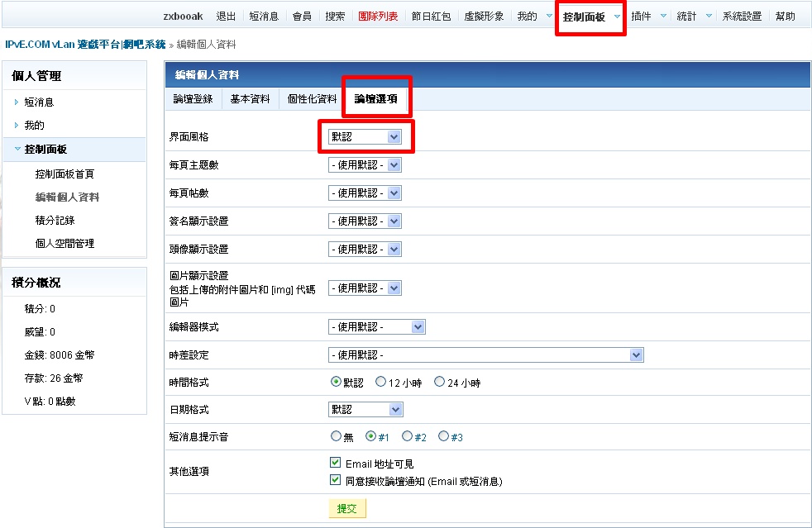Open 積分記錄 in the sidebar
812x528 pixels.
point(55,221)
